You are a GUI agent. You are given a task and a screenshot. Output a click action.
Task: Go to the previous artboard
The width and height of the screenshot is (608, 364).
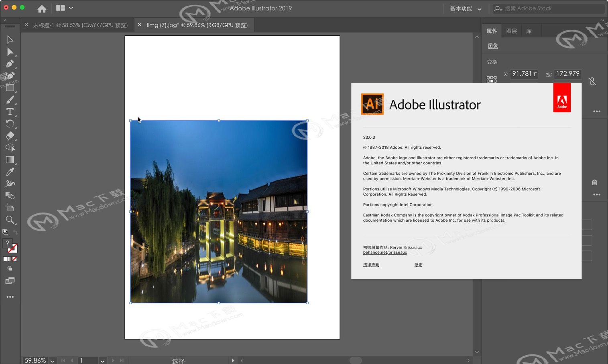tap(72, 361)
